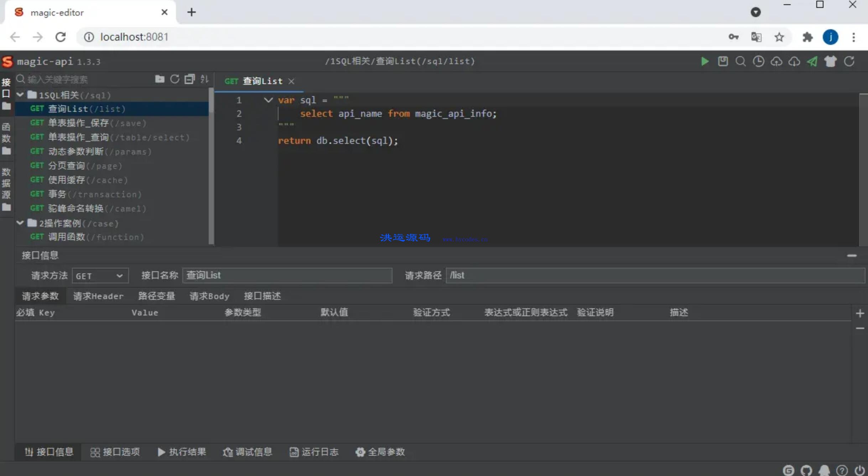The width and height of the screenshot is (868, 476).
Task: Collapse the 2操作案例 folder
Action: point(20,223)
